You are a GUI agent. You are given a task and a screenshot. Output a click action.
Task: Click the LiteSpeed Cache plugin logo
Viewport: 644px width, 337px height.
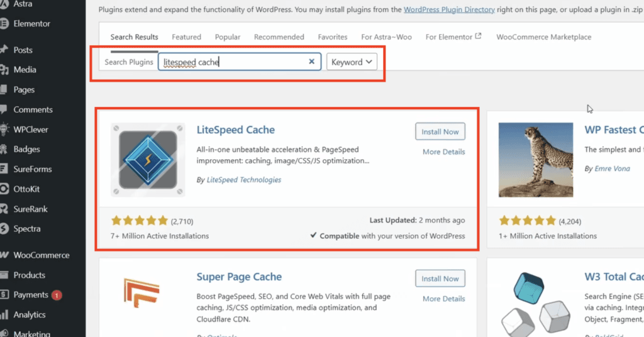148,160
